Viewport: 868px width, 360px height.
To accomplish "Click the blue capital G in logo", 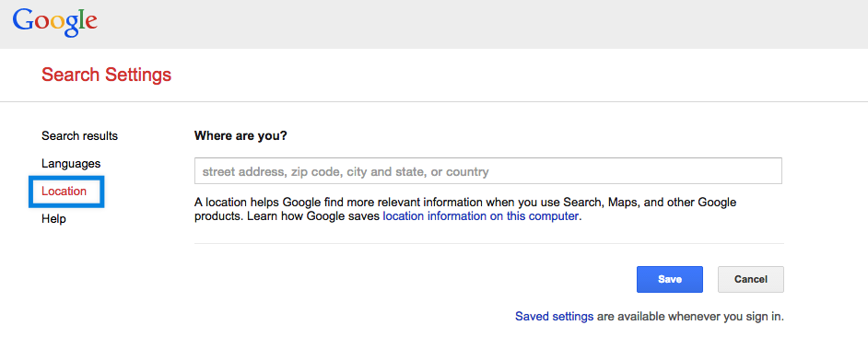I will point(23,20).
